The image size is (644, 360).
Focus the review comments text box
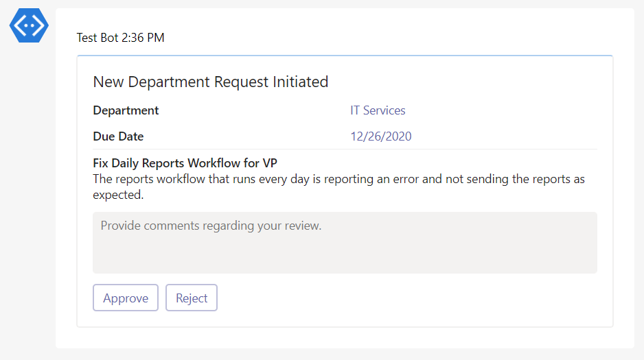(x=345, y=243)
